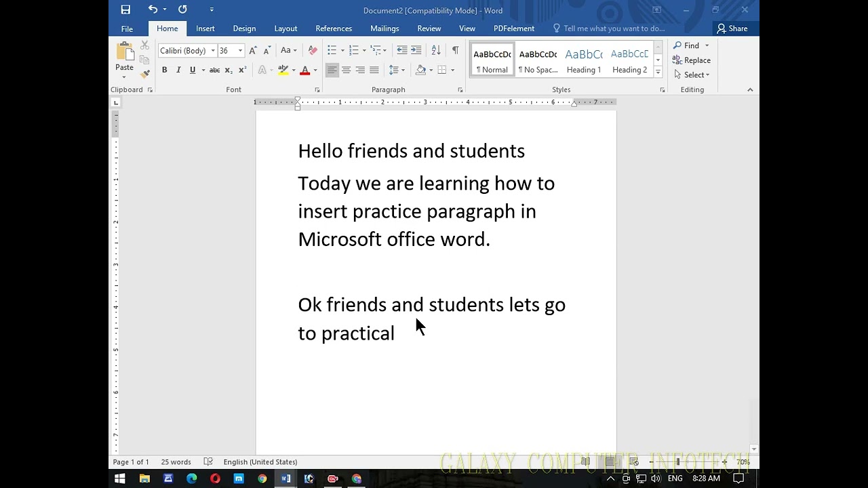Apply red font color
Image resolution: width=868 pixels, height=488 pixels.
pos(305,70)
